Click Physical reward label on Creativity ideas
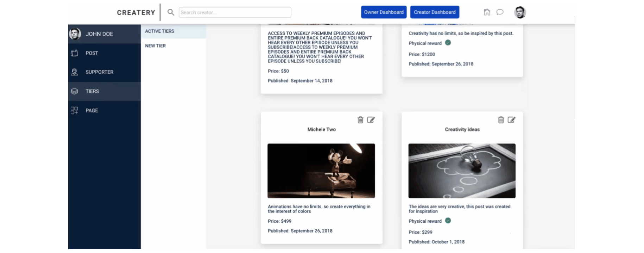This screenshot has height=253, width=644. 425,221
